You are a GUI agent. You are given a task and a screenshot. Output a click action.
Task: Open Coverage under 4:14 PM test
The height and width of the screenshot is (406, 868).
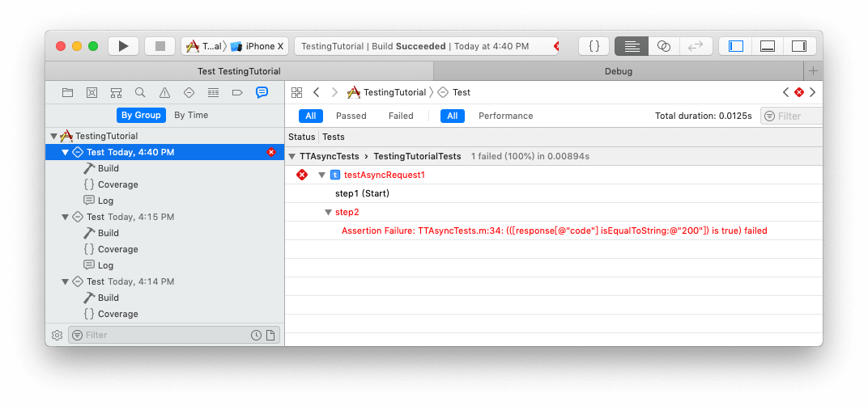[x=118, y=314]
